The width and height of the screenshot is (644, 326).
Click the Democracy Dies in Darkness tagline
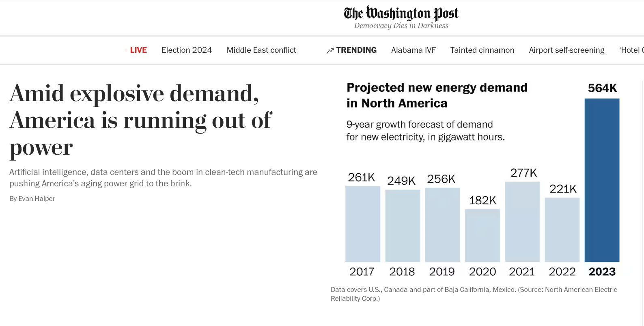click(x=401, y=26)
